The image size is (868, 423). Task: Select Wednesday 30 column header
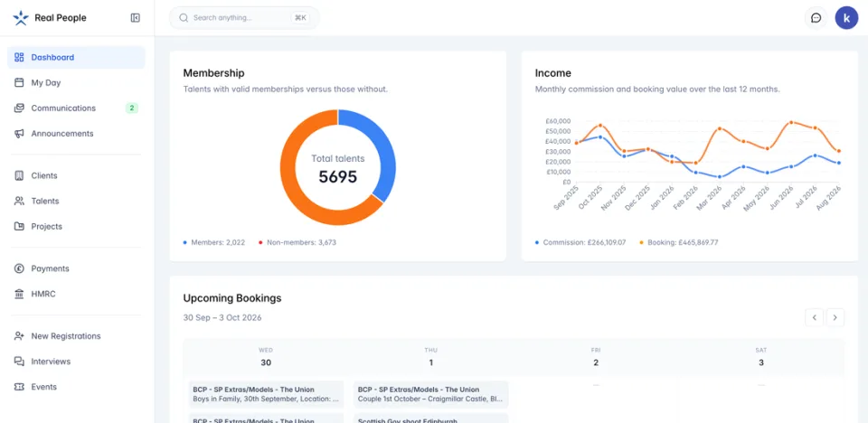pyautogui.click(x=266, y=357)
